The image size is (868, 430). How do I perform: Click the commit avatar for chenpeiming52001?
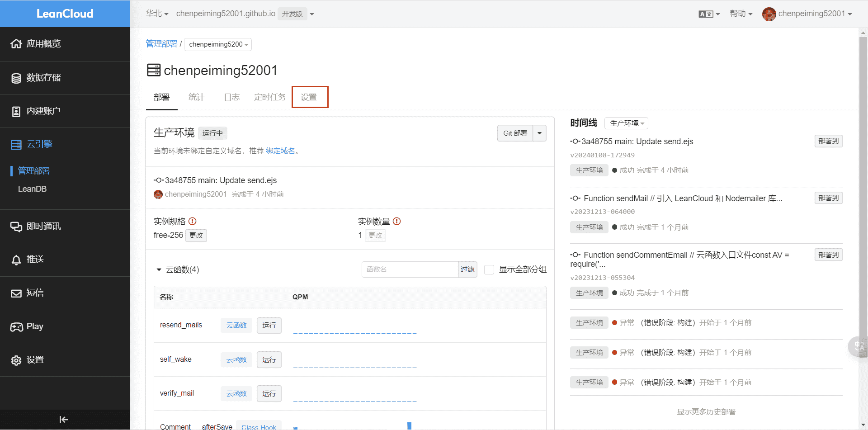[x=158, y=194]
